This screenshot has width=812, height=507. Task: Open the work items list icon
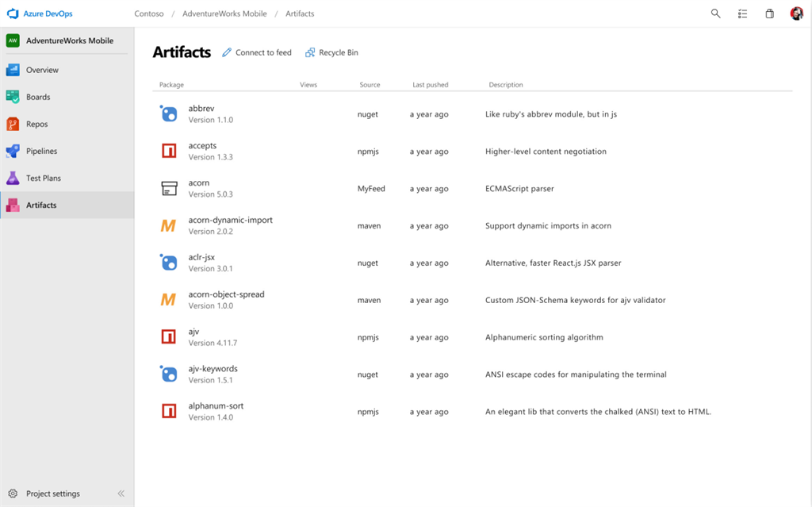742,13
